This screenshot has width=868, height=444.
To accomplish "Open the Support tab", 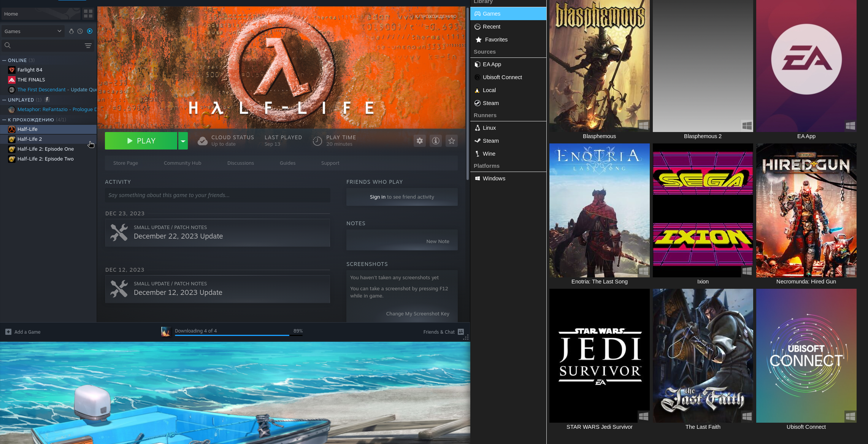I will (330, 163).
